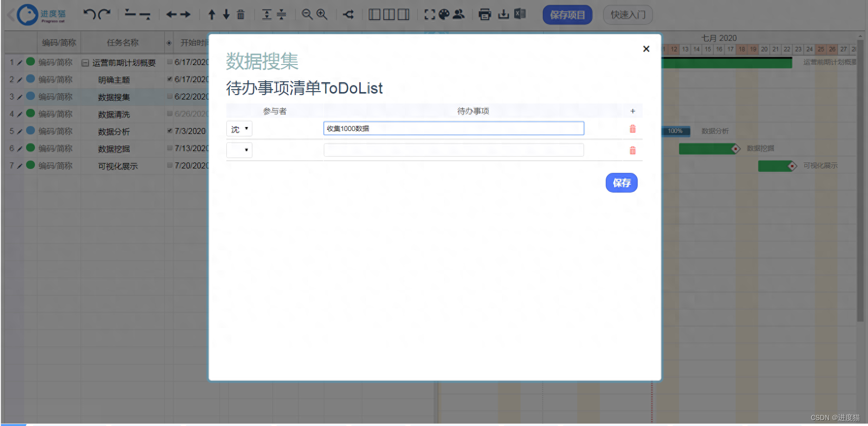Click the 进度猫 logo
This screenshot has height=426, width=868.
[x=42, y=15]
